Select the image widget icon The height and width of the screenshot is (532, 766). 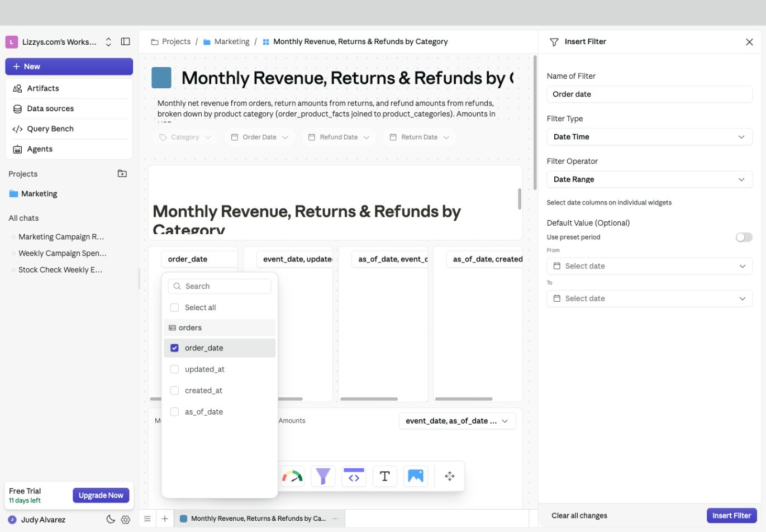[x=415, y=476]
